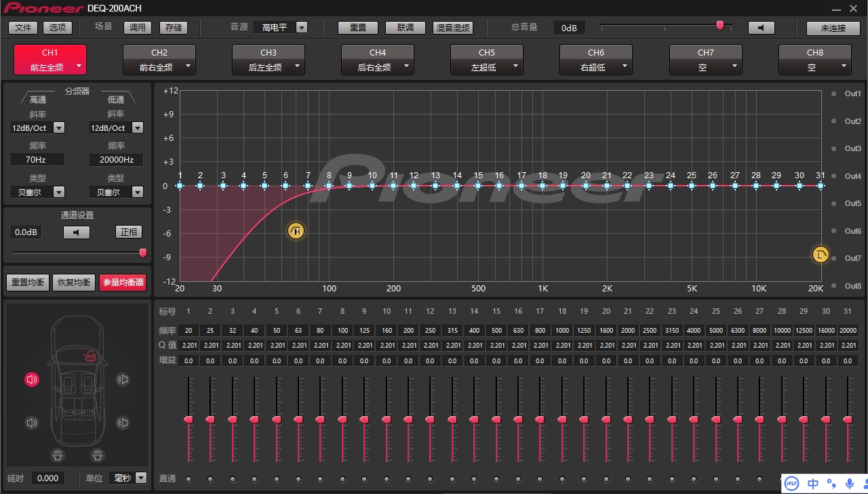Screen dimensions: 868x494
Task: Click the yellow high-pass H marker on graph
Action: click(296, 231)
